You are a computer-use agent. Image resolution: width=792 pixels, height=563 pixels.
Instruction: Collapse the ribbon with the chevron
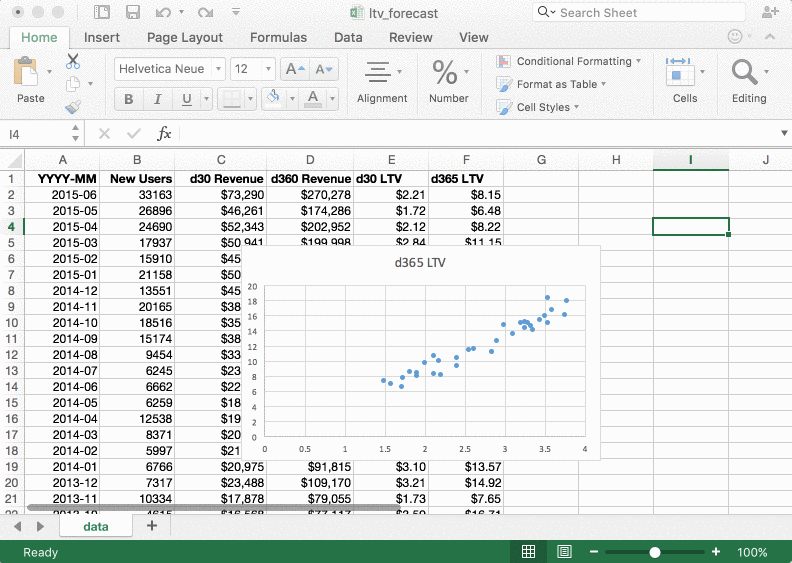(770, 36)
